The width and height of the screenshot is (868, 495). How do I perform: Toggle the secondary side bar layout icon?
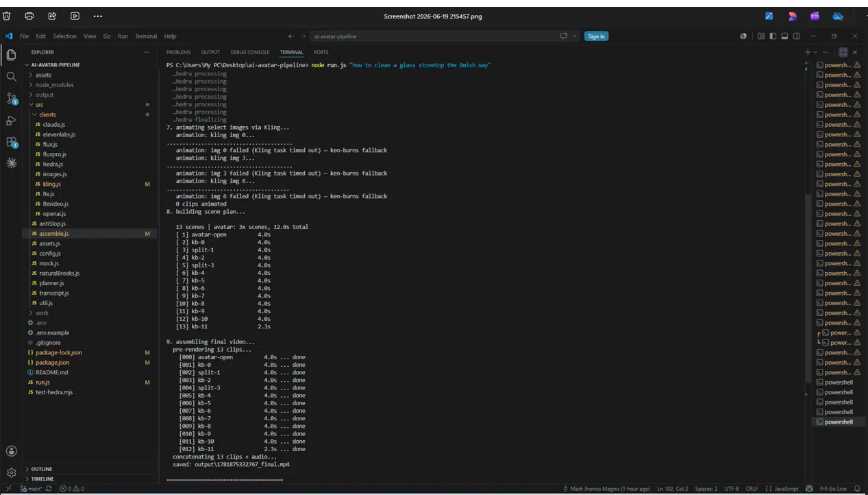point(796,36)
